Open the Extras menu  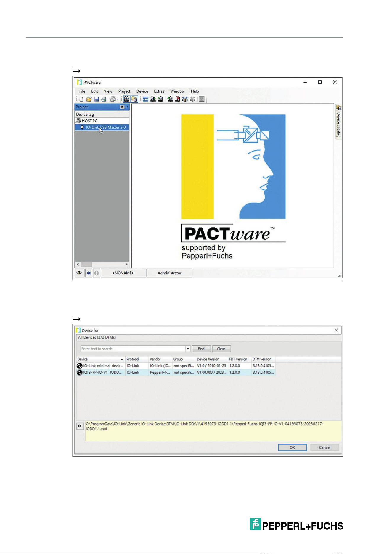pyautogui.click(x=159, y=91)
